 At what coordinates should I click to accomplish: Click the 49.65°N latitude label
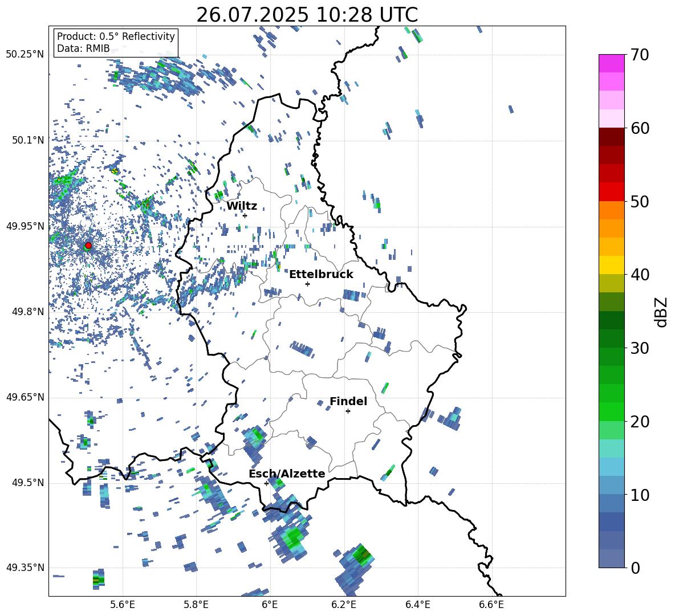point(25,397)
